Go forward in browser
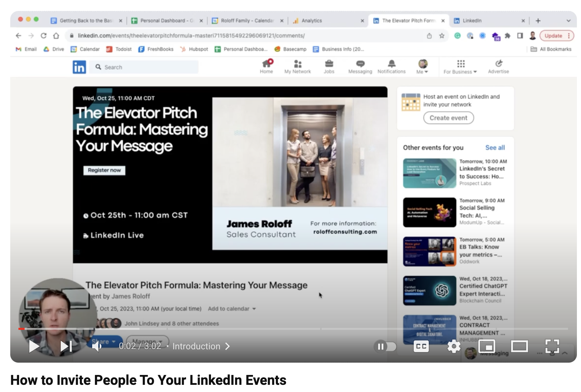 31,36
